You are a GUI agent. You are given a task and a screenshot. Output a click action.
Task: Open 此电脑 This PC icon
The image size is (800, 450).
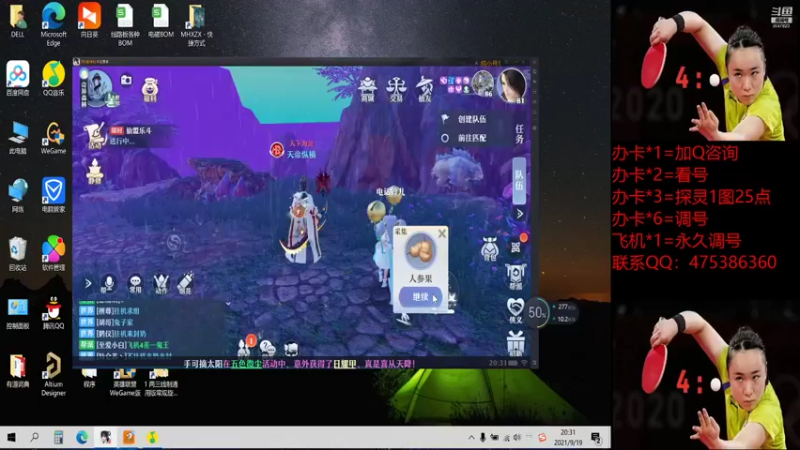pos(18,137)
